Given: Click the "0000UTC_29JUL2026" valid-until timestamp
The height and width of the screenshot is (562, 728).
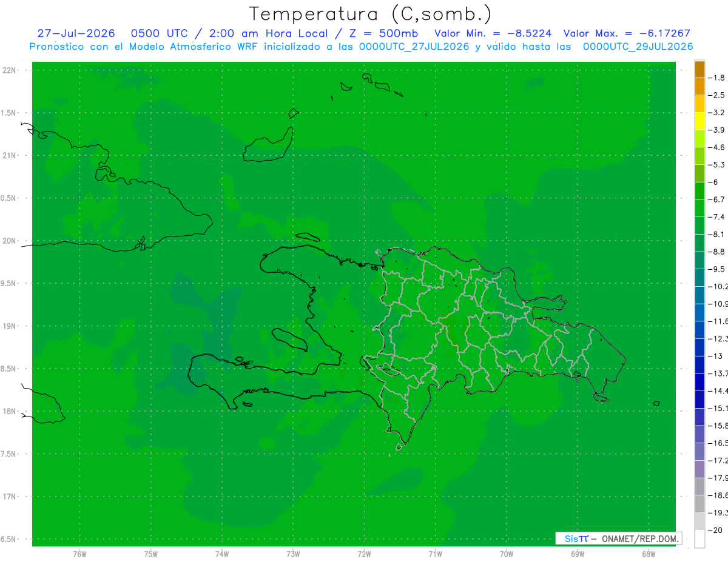Looking at the screenshot, I should coord(638,47).
